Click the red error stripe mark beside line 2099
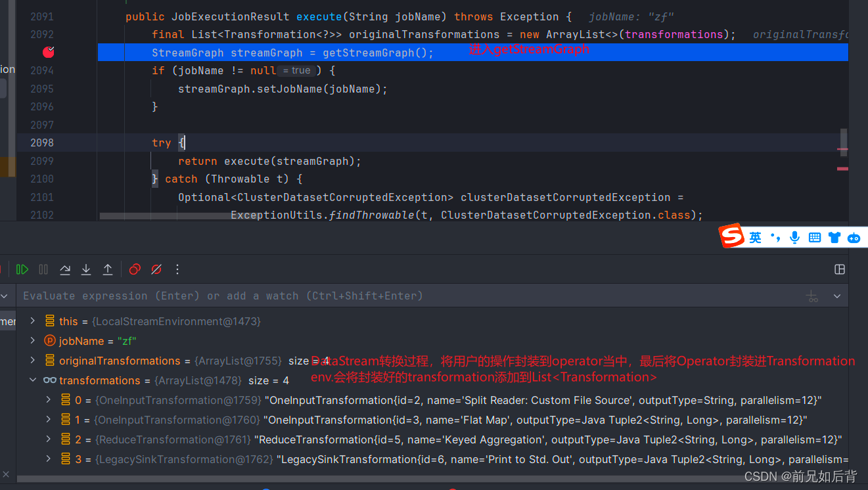The width and height of the screenshot is (868, 490). click(842, 150)
